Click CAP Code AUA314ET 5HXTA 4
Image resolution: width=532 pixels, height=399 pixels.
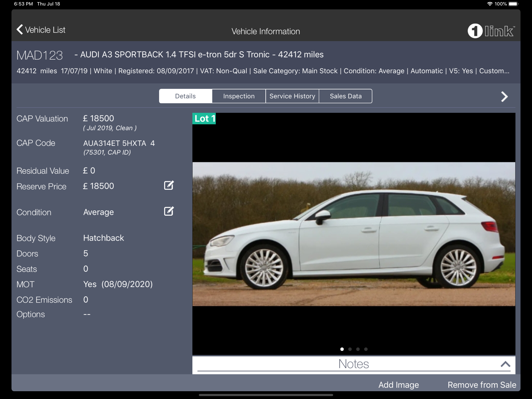(x=119, y=143)
